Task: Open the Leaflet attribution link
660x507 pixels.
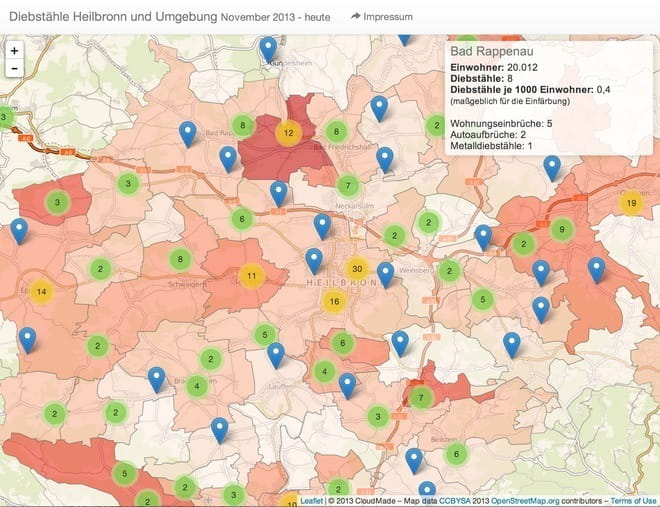Action: coord(311,501)
